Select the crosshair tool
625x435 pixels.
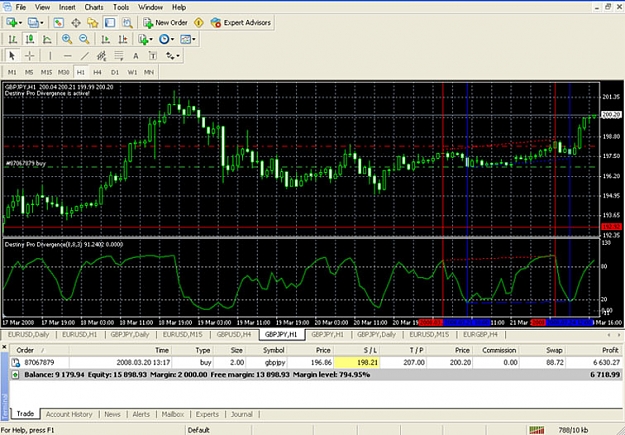pos(29,56)
